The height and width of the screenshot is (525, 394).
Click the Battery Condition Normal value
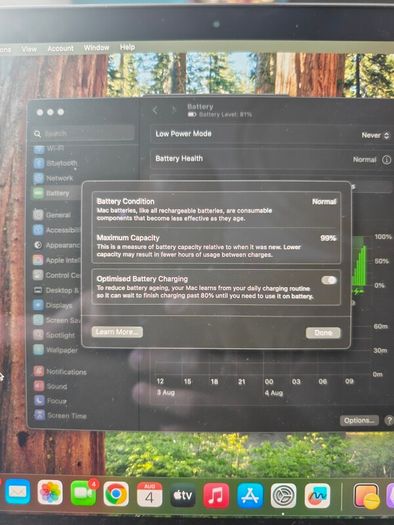[324, 202]
